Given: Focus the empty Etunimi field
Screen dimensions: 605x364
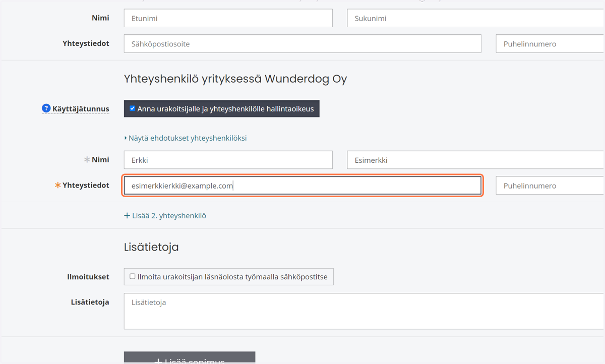Looking at the screenshot, I should pyautogui.click(x=228, y=18).
